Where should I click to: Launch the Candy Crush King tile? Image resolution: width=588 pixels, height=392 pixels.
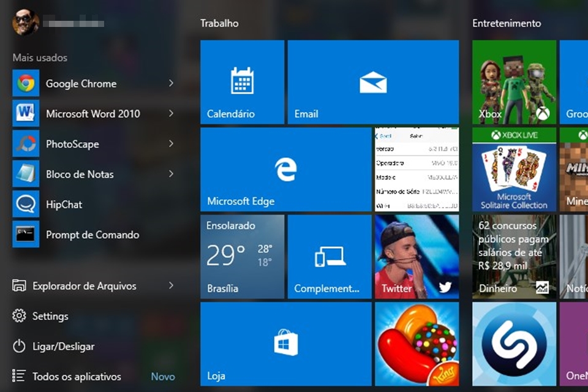tap(417, 344)
